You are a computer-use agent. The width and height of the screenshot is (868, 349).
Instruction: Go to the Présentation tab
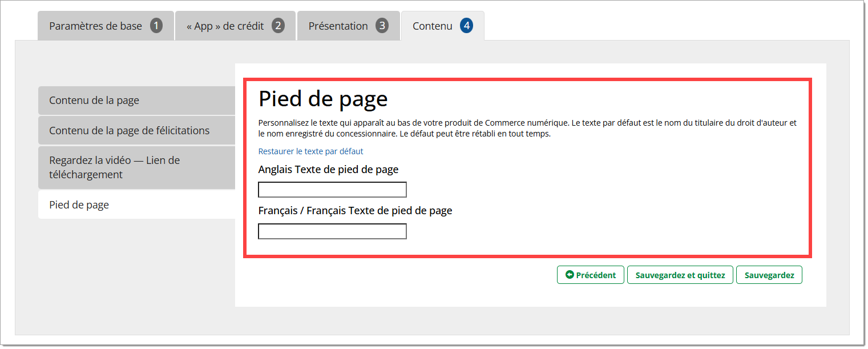click(x=338, y=26)
